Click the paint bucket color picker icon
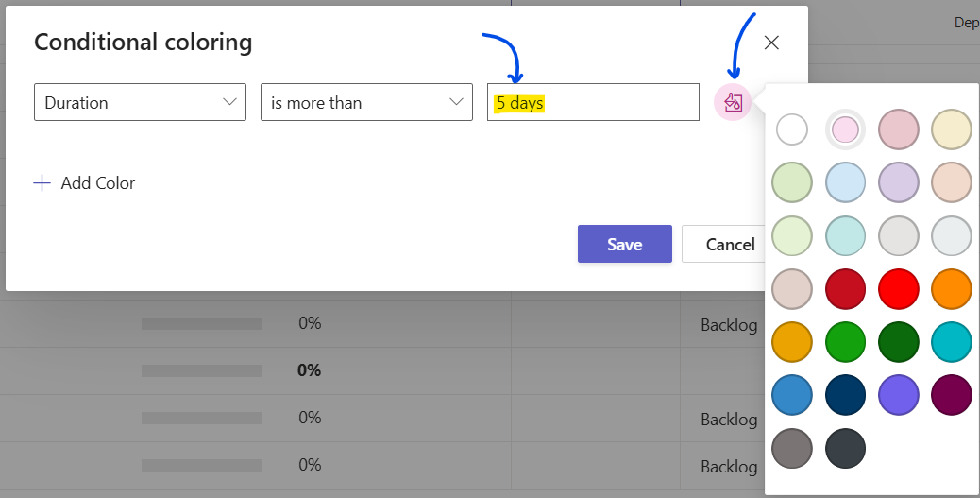Image resolution: width=980 pixels, height=498 pixels. pos(734,102)
